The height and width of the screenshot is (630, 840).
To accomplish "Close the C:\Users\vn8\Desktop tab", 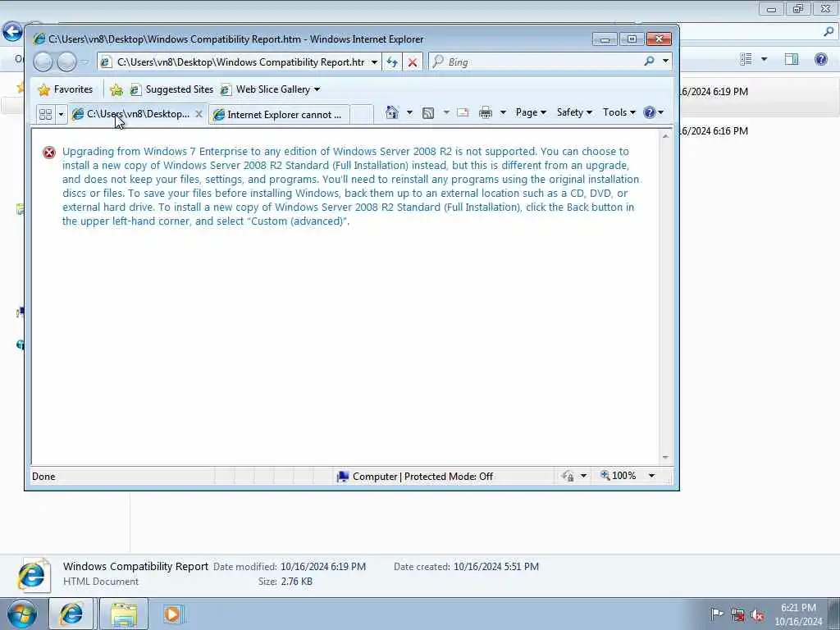I will 199,114.
